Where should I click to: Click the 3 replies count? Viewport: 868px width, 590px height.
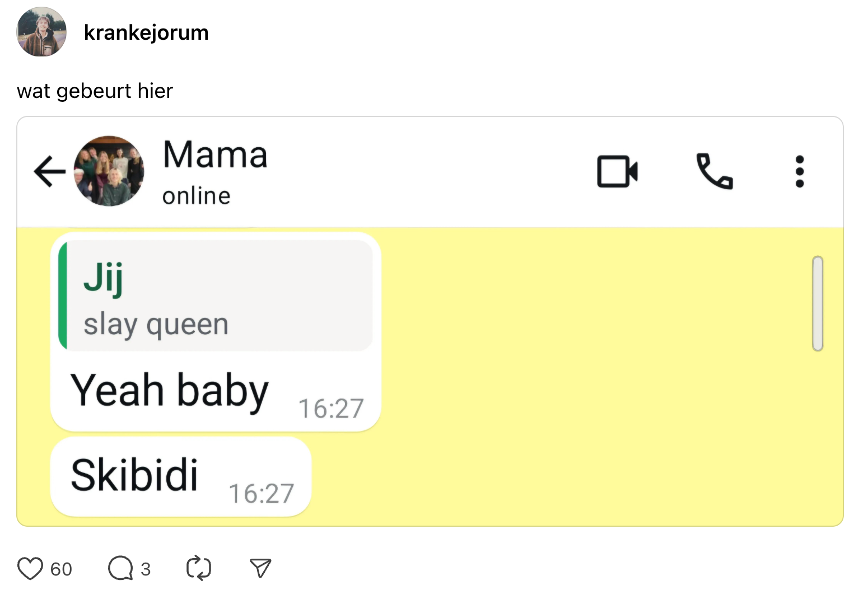[x=146, y=569]
